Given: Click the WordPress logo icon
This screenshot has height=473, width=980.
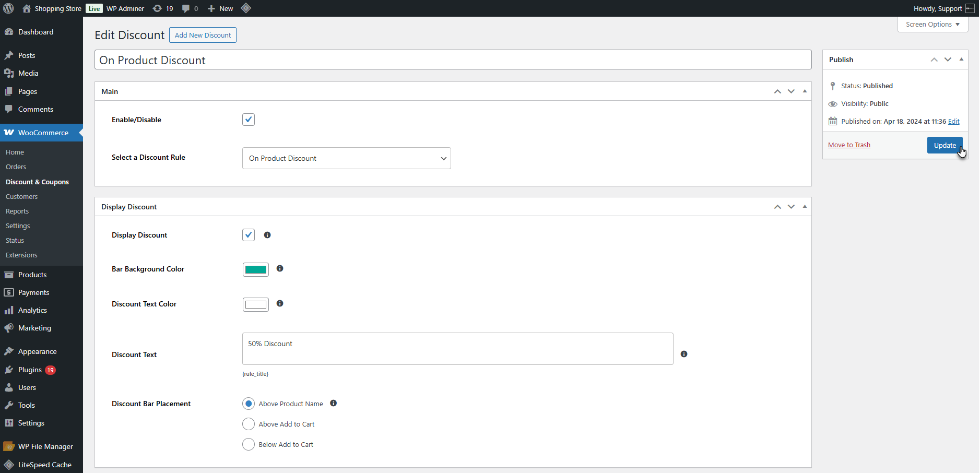Looking at the screenshot, I should tap(8, 8).
